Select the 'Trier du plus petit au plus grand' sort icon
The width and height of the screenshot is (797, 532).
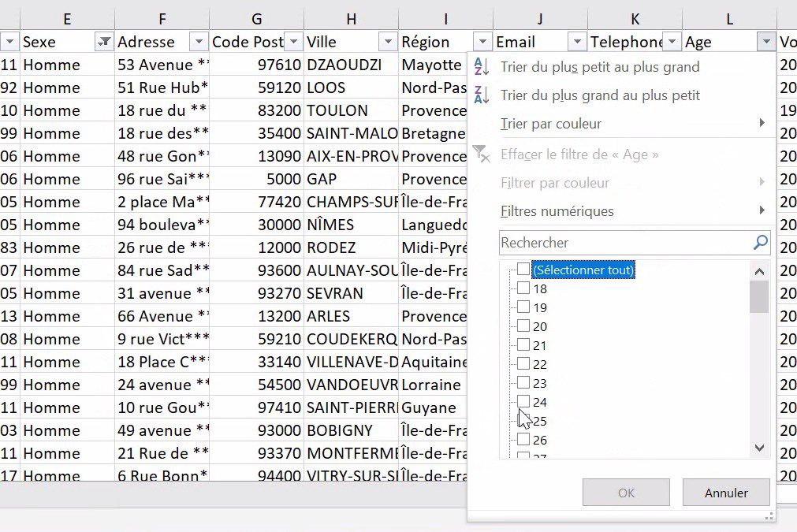click(482, 67)
